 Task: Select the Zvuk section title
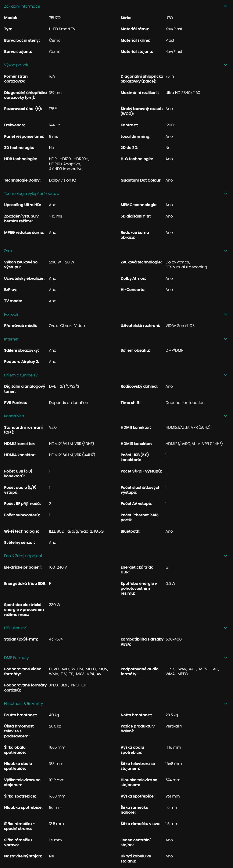click(8, 251)
